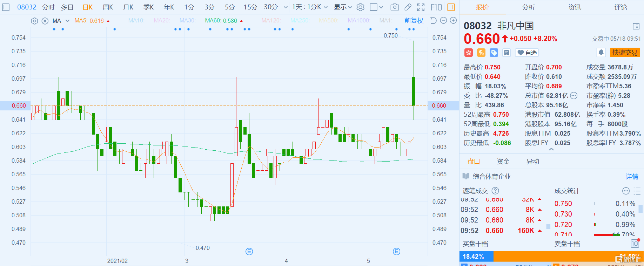The width and height of the screenshot is (644, 266).
Task: Open the 显示 display dropdown
Action: pos(343,7)
